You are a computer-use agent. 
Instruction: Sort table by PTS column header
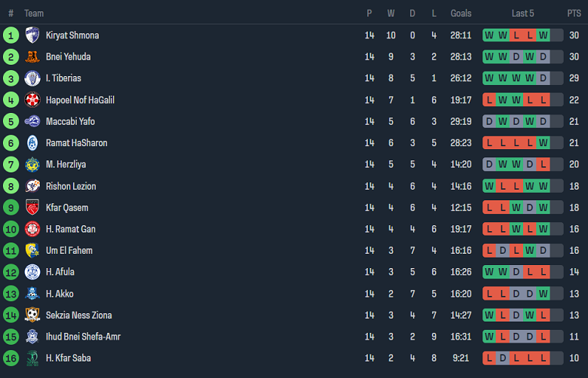tap(574, 14)
